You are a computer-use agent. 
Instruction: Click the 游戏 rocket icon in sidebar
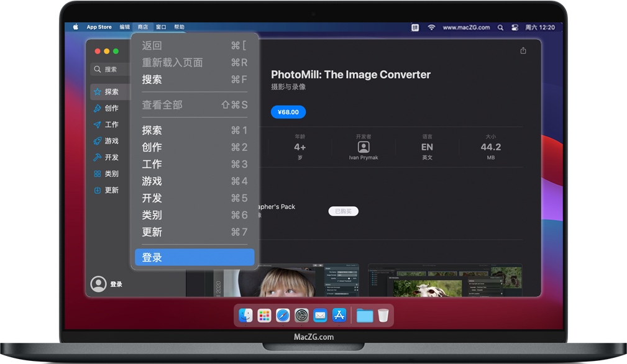(x=97, y=141)
